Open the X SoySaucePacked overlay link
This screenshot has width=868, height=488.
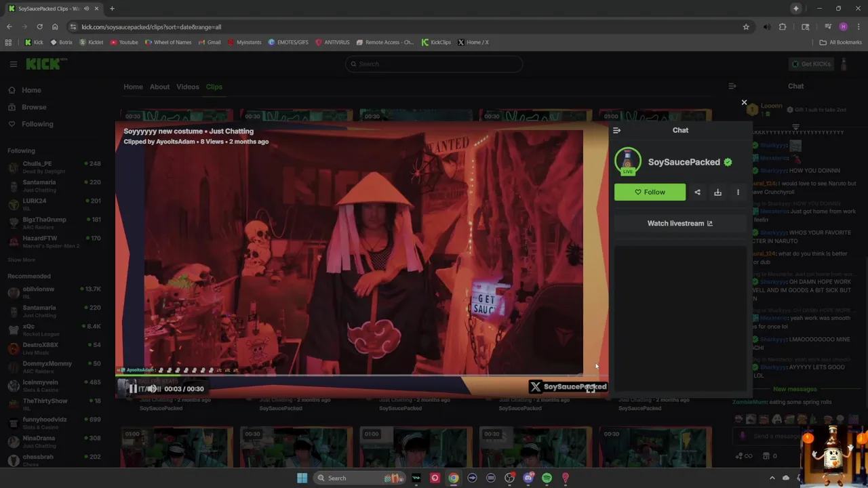(x=568, y=386)
